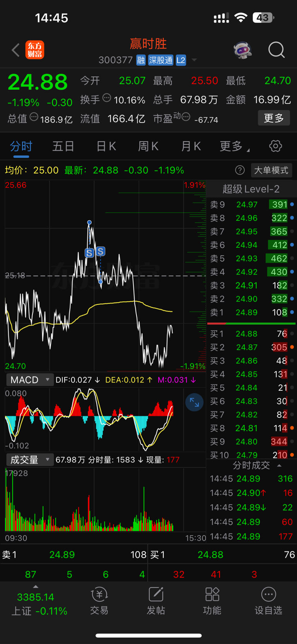Open the search magnifier icon
The height and width of the screenshot is (644, 297).
tap(277, 50)
